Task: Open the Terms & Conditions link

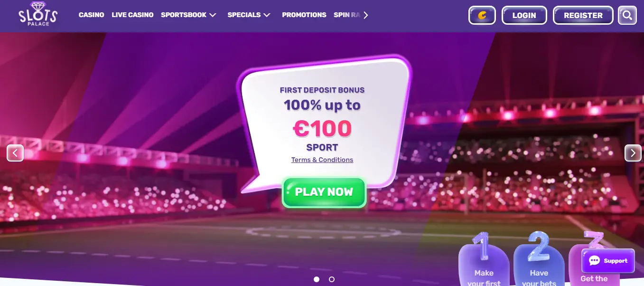Action: 322,160
